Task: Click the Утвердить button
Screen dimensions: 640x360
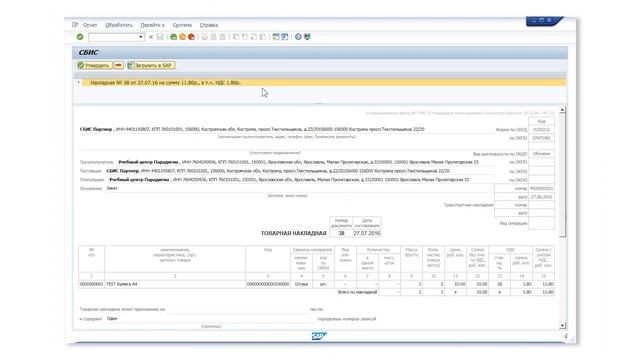Action: click(x=94, y=65)
